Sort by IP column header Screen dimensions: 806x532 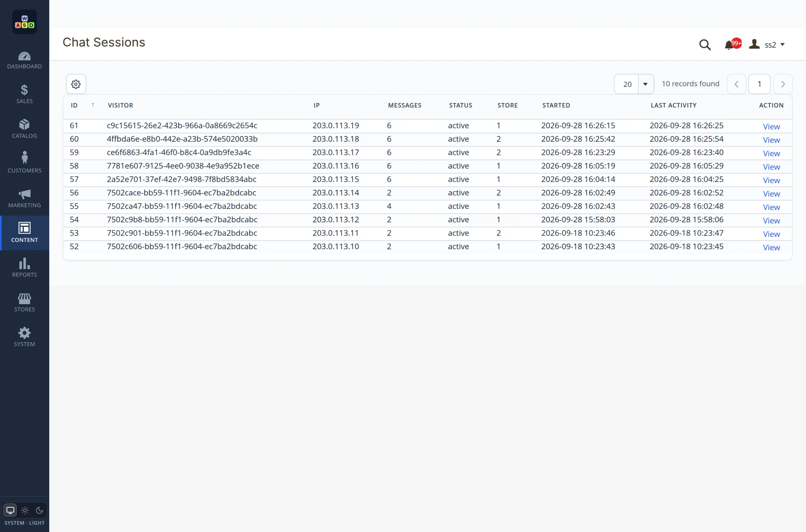click(x=317, y=105)
